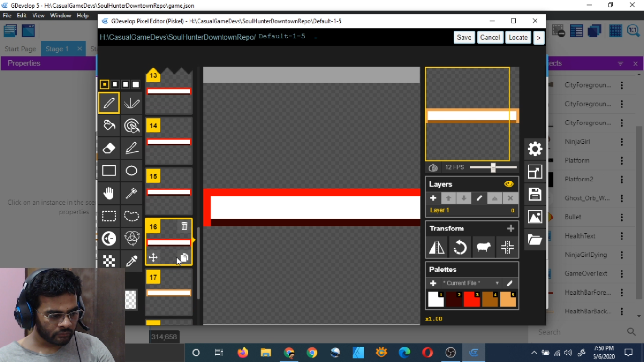This screenshot has width=644, height=362.
Task: Open the Import folder panel icon
Action: tap(535, 239)
